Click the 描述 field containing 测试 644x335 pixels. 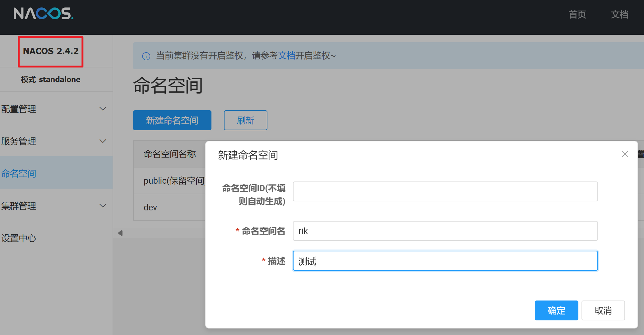(x=445, y=261)
